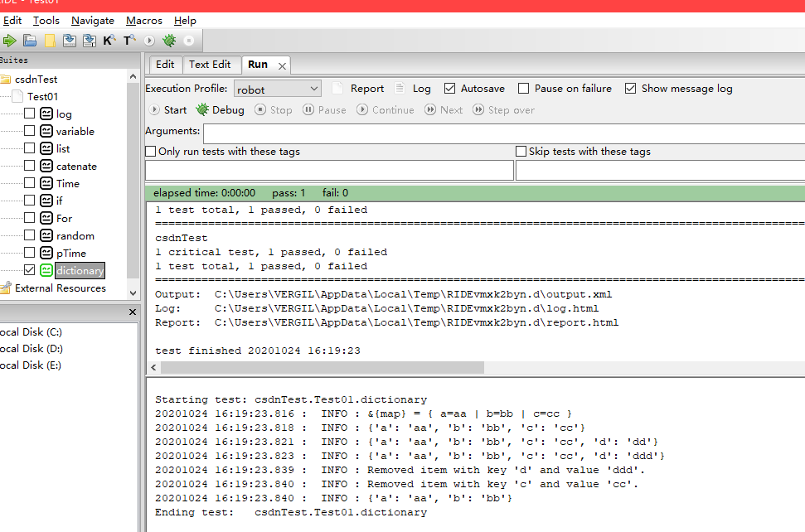The width and height of the screenshot is (805, 532).
Task: Open the Execution Profile robot dropdown
Action: [x=278, y=89]
